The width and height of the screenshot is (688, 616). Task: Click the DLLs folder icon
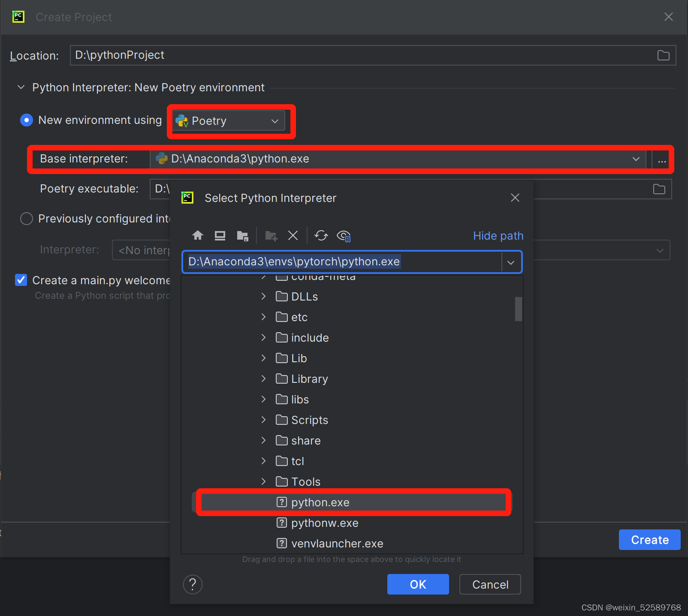(282, 296)
